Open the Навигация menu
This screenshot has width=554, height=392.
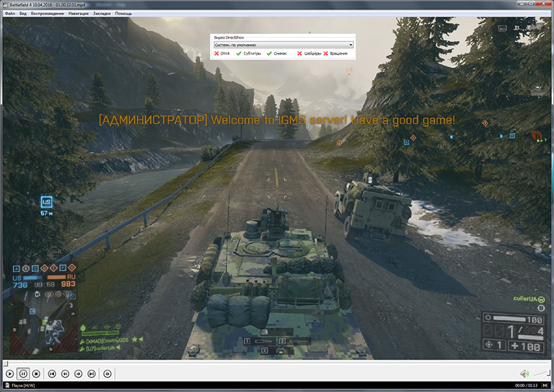(78, 13)
